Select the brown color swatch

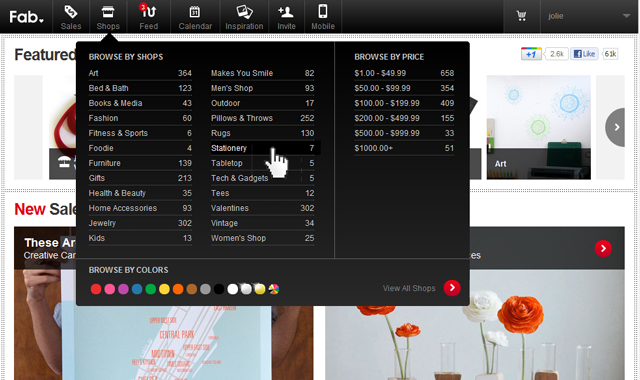pyautogui.click(x=191, y=289)
